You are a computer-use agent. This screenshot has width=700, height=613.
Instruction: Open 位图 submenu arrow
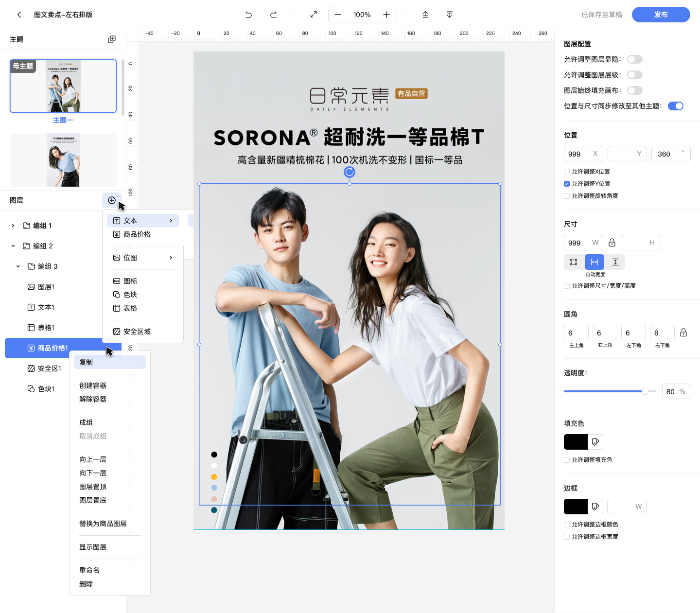(x=171, y=258)
